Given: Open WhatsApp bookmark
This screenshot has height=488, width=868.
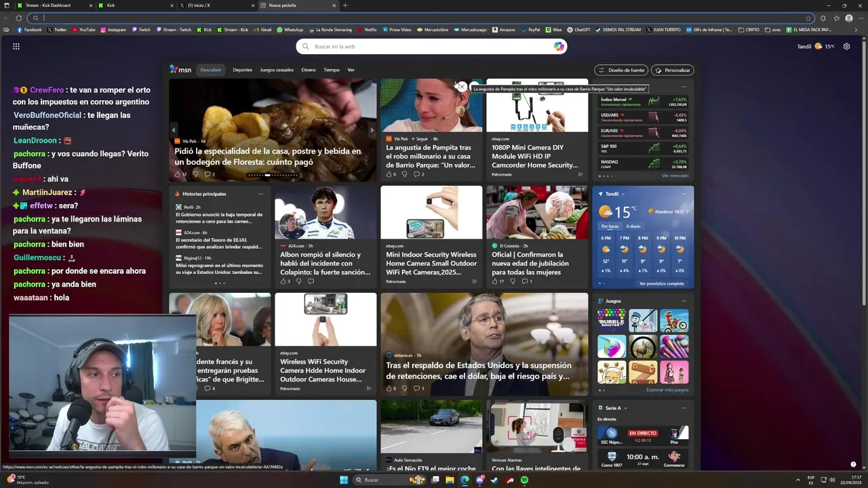Looking at the screenshot, I should coord(290,30).
